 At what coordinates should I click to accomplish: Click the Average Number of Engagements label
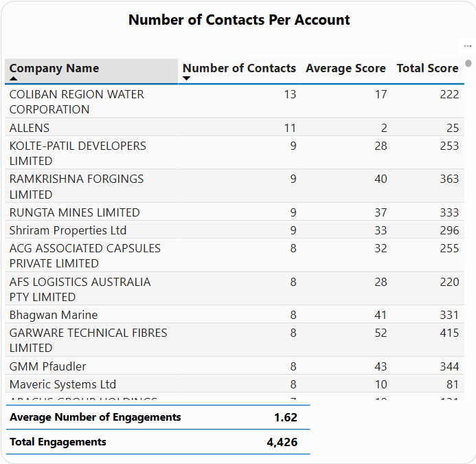[x=95, y=417]
